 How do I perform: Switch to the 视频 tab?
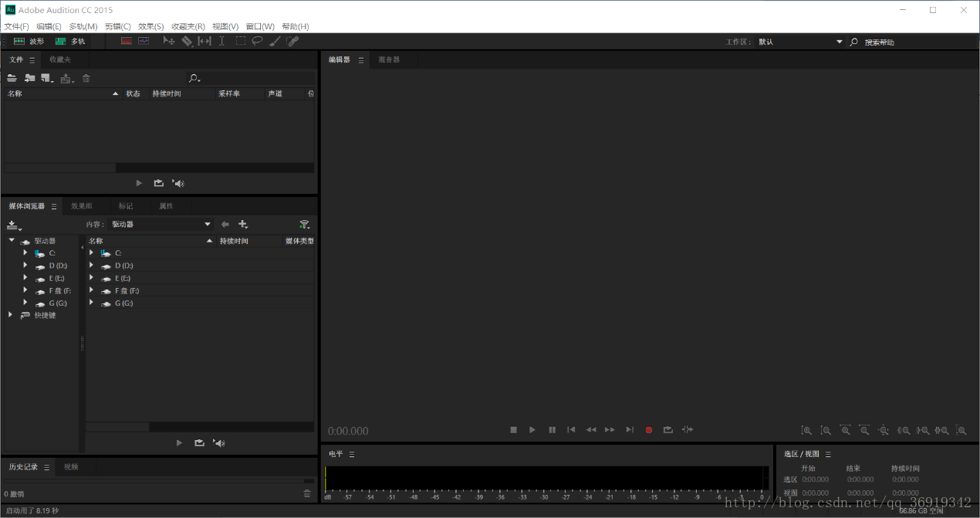(x=71, y=467)
